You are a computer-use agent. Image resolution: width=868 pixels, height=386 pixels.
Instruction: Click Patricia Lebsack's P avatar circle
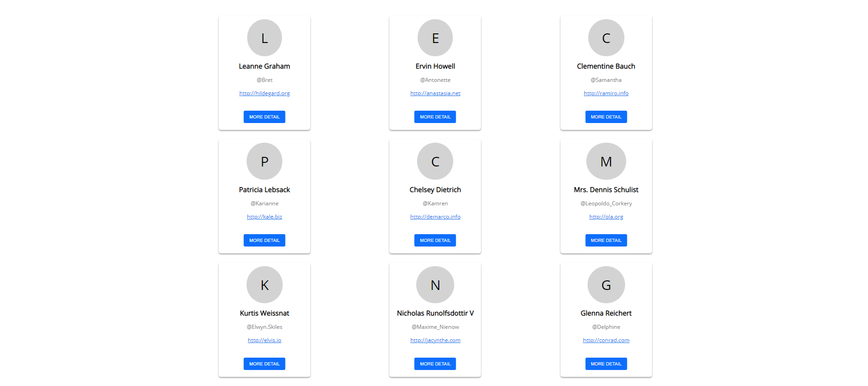(264, 161)
